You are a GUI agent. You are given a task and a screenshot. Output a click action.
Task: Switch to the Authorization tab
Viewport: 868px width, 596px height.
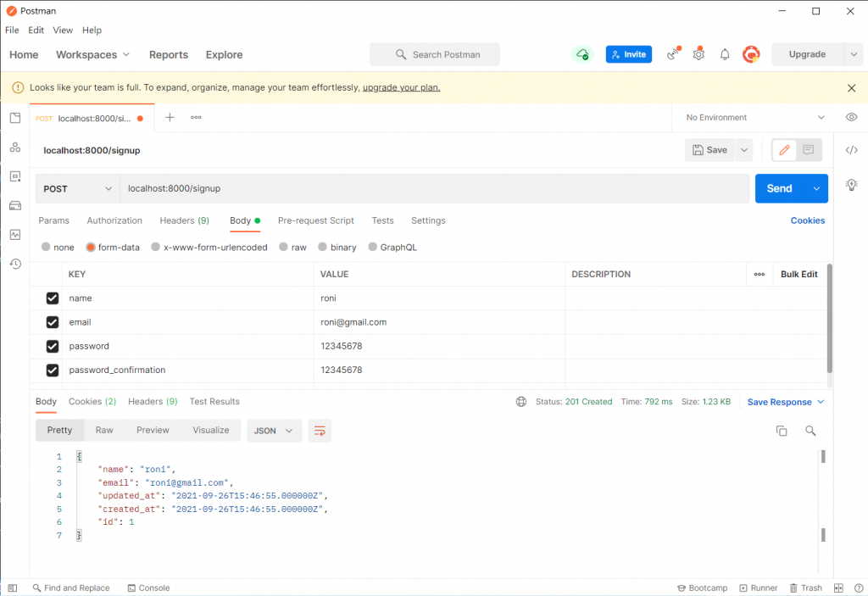(114, 220)
